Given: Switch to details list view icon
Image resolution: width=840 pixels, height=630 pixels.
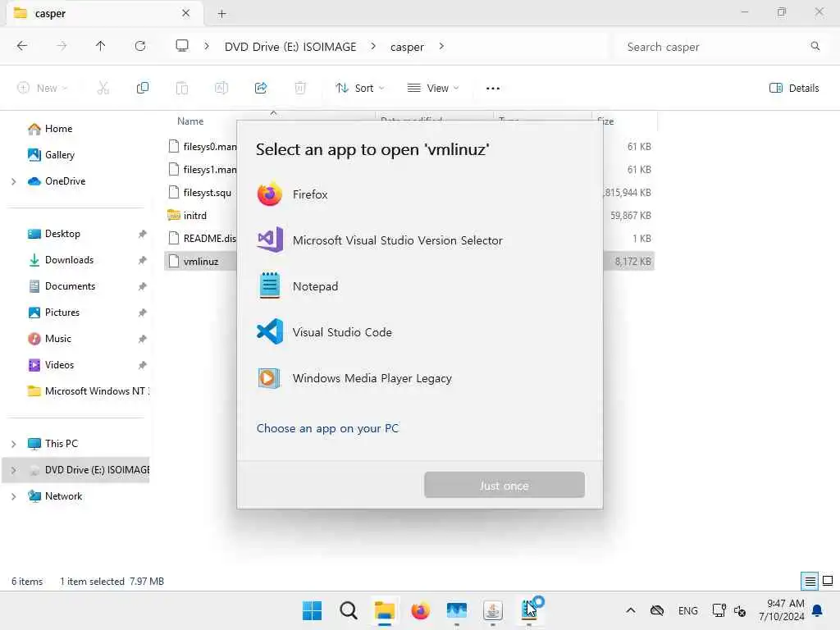Looking at the screenshot, I should point(810,581).
